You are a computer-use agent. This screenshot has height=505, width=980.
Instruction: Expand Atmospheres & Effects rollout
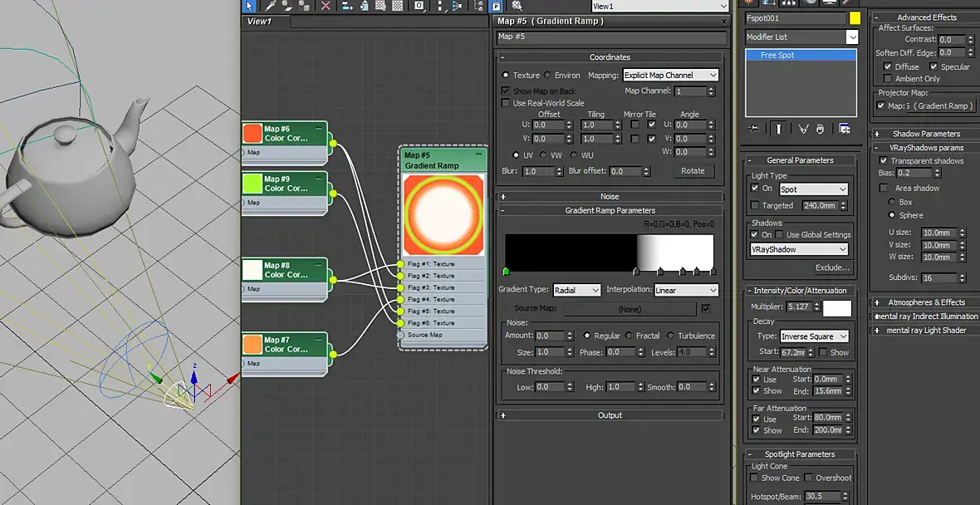[926, 302]
